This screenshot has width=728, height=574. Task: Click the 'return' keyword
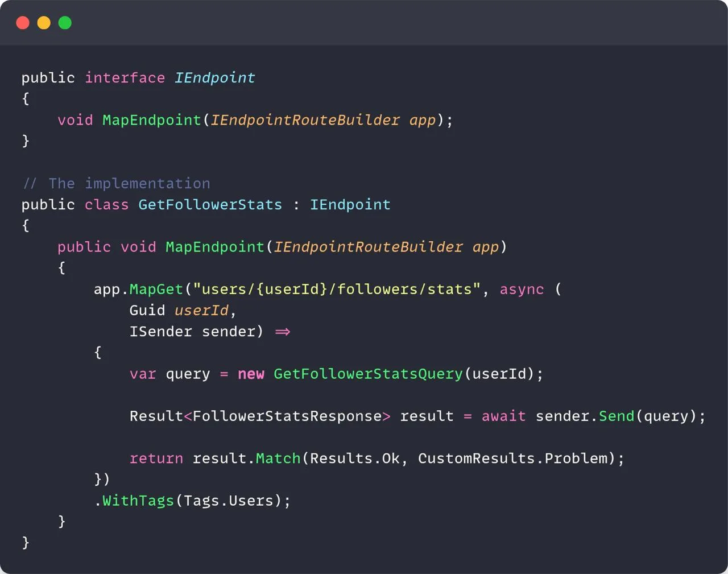[x=156, y=459]
